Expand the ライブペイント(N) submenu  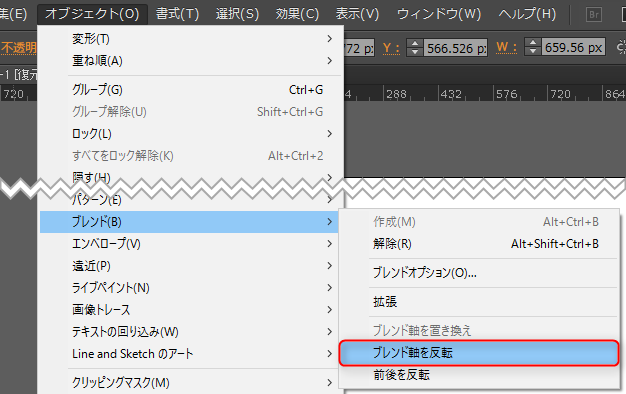pos(190,288)
